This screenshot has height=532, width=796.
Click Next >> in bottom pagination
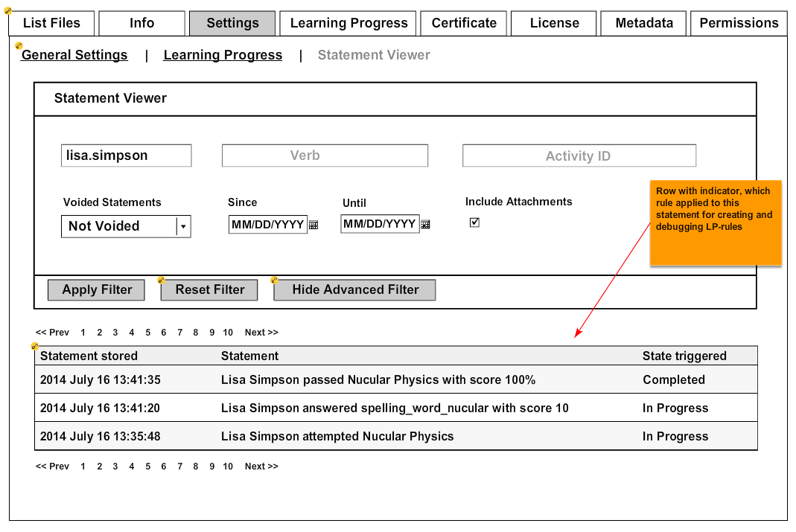[261, 467]
